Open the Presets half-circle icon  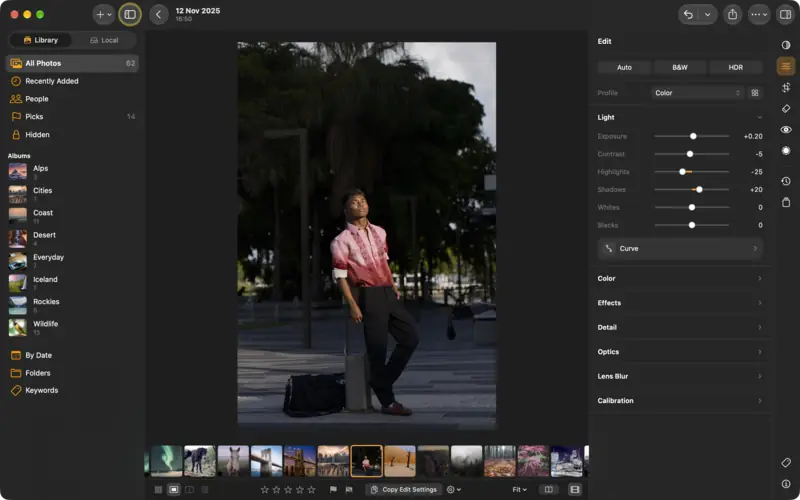pos(786,45)
